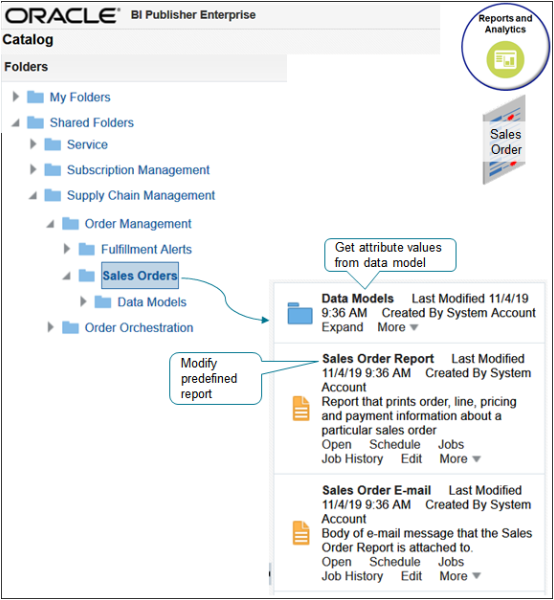Open the Sales Order Report
The image size is (554, 600).
coord(336,444)
